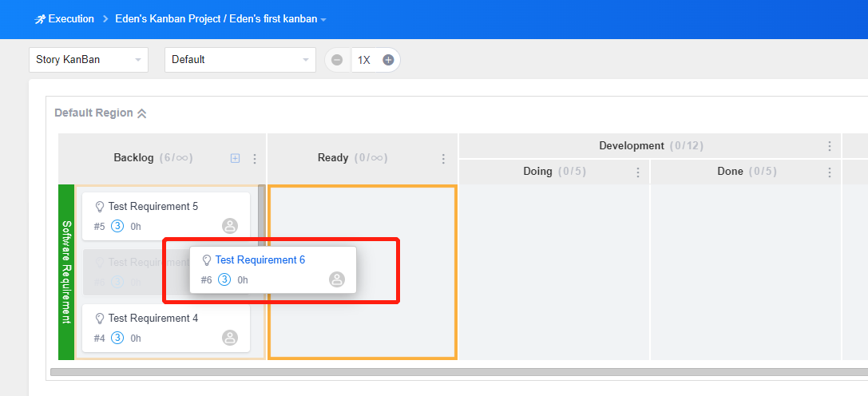Click assignee avatar on Test Requirement 4
The image size is (868, 396).
coord(230,338)
